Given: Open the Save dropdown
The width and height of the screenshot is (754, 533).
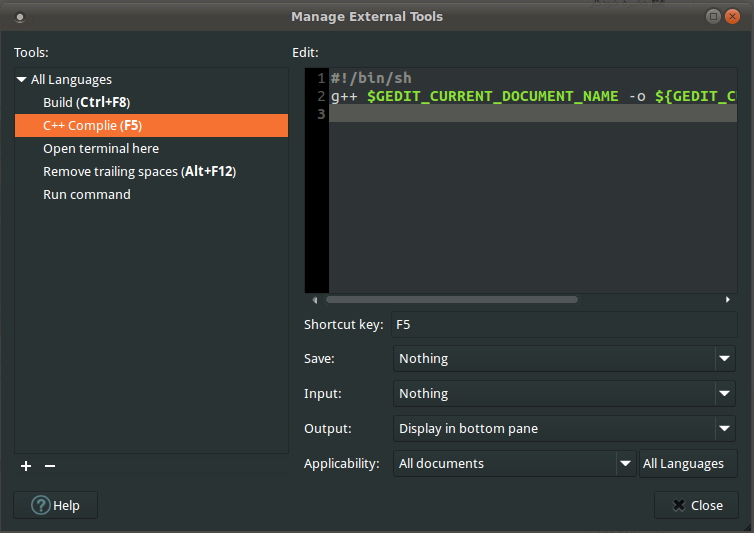Looking at the screenshot, I should 564,358.
